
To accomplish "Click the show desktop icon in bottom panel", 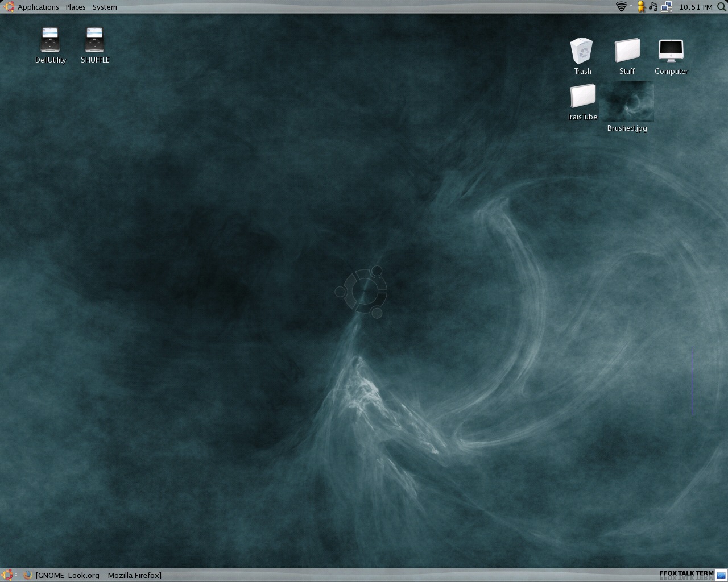I will [721, 575].
